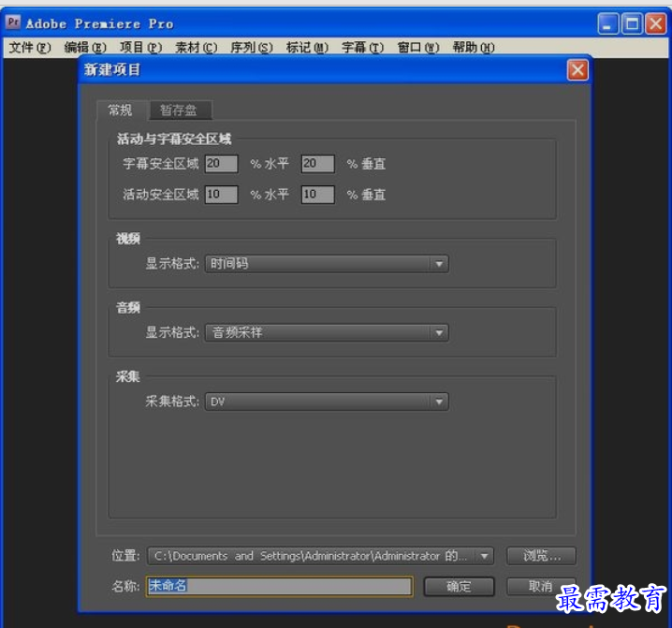Click the 取消 button
The width and height of the screenshot is (672, 628).
(x=540, y=586)
